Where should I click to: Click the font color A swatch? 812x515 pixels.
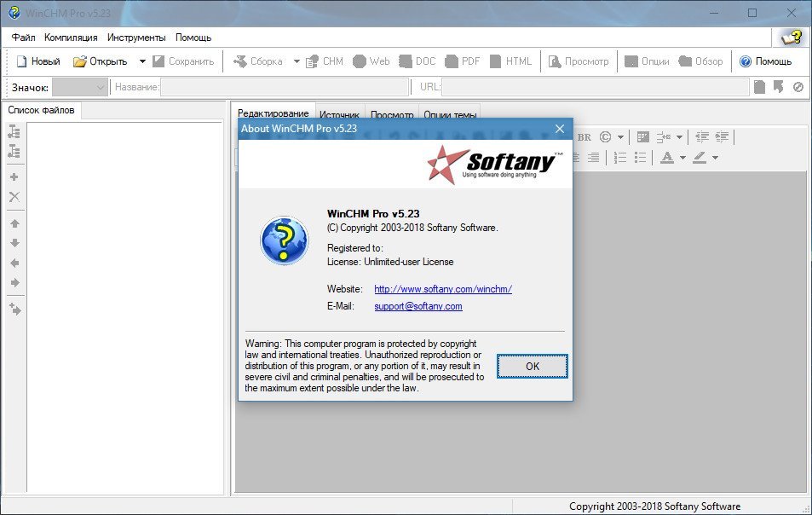(x=667, y=158)
